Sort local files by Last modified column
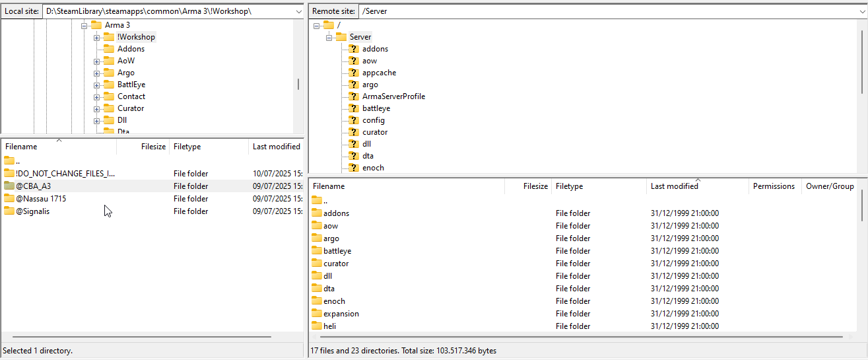Screen dimensions: 868x360 click(x=276, y=147)
